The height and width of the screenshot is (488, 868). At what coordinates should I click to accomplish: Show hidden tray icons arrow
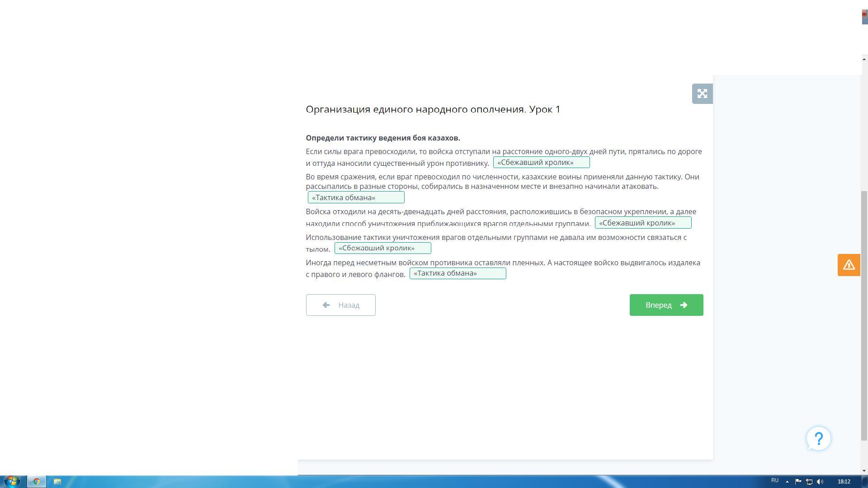click(787, 482)
